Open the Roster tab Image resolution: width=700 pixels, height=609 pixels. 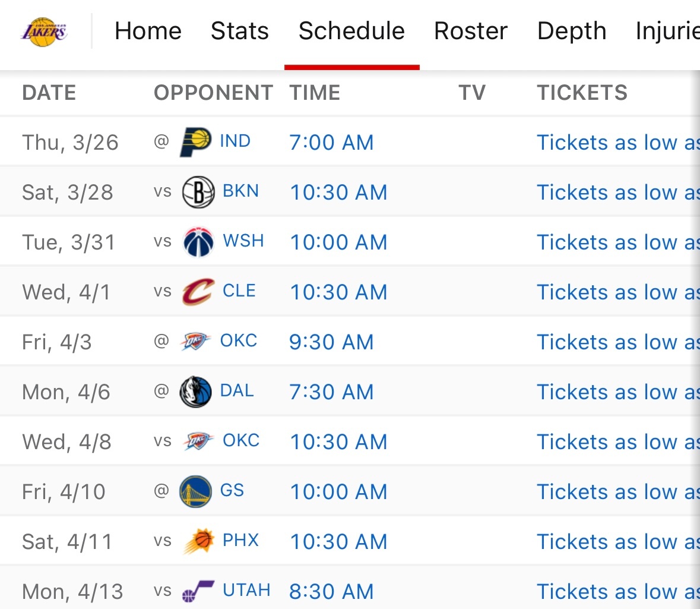pyautogui.click(x=470, y=31)
